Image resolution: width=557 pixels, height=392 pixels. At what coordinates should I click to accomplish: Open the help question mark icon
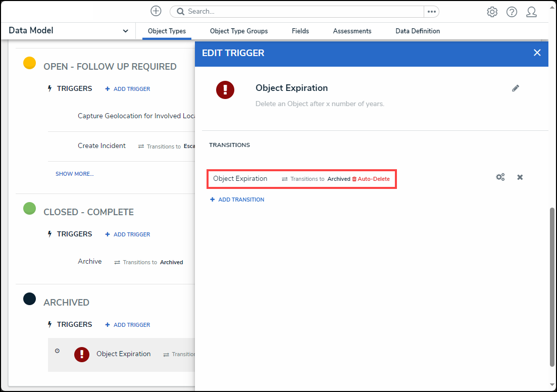pos(512,12)
